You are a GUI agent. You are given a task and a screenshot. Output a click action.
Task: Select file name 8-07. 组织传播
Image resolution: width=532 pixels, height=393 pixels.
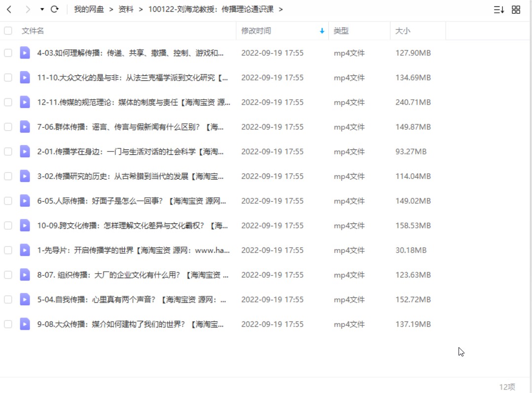pyautogui.click(x=133, y=275)
